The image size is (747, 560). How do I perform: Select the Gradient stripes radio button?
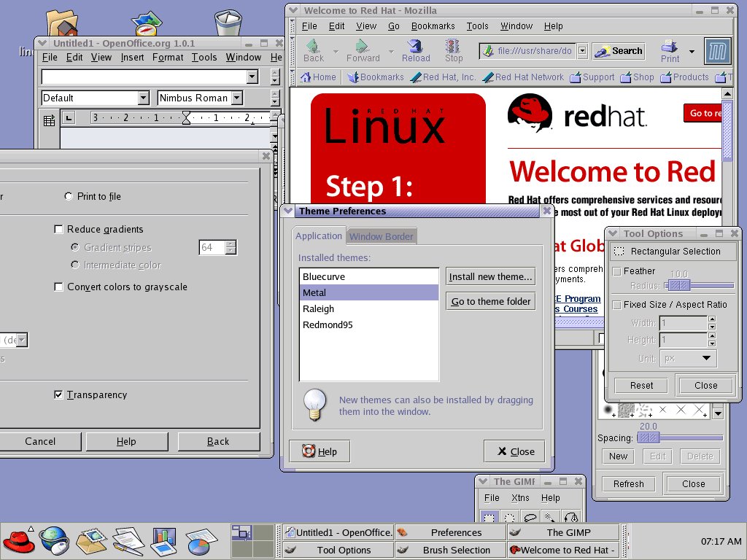coord(75,247)
